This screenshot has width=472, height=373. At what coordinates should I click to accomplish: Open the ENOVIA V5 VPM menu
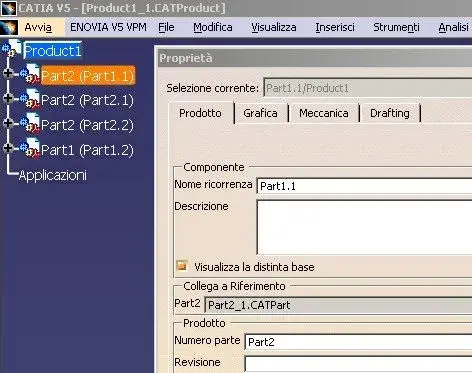click(x=108, y=27)
